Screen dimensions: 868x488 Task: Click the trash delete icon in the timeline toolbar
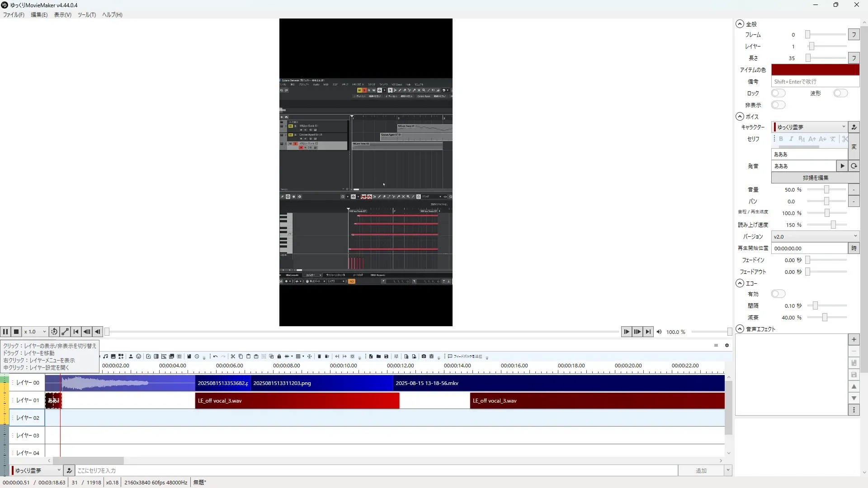pyautogui.click(x=319, y=357)
